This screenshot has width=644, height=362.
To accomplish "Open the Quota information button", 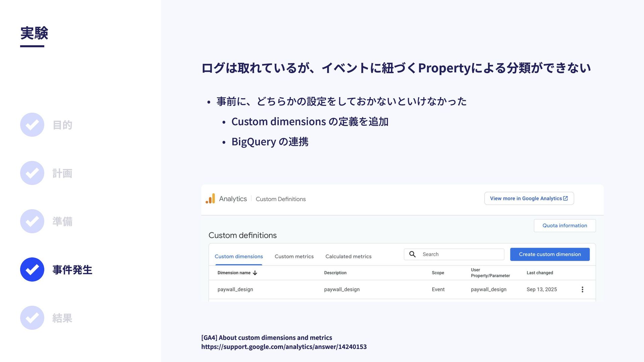I will pos(565,226).
